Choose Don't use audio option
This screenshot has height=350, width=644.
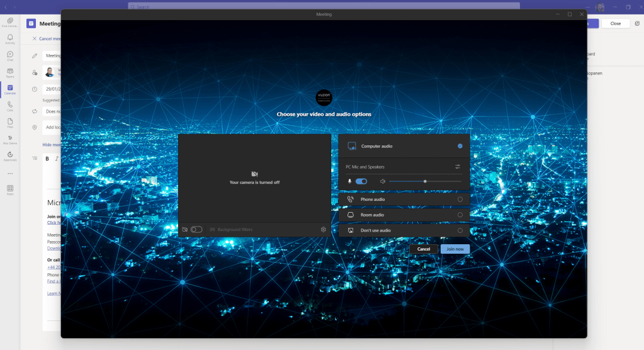(x=460, y=231)
